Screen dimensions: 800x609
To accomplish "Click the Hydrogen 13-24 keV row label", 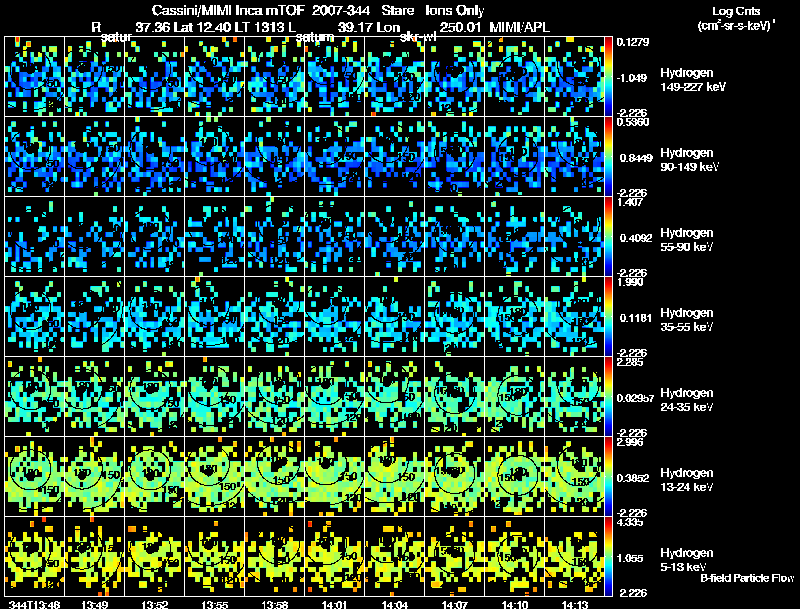I will pyautogui.click(x=686, y=480).
